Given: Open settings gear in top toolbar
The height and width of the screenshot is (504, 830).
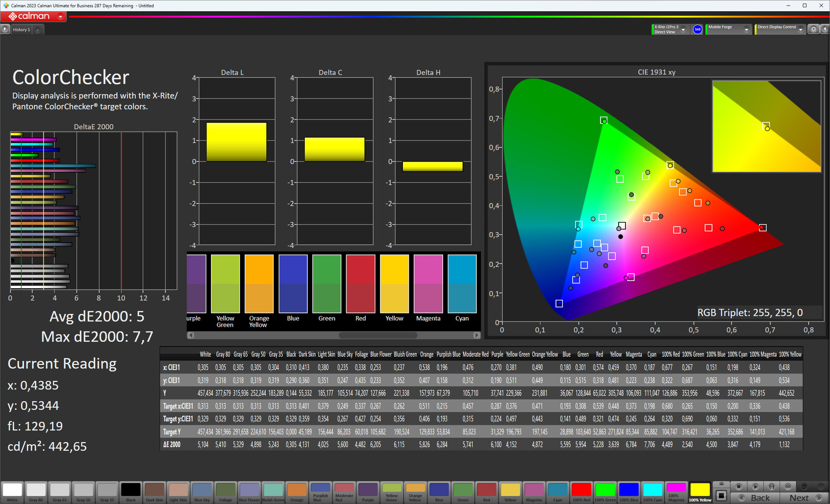Looking at the screenshot, I should 813,29.
